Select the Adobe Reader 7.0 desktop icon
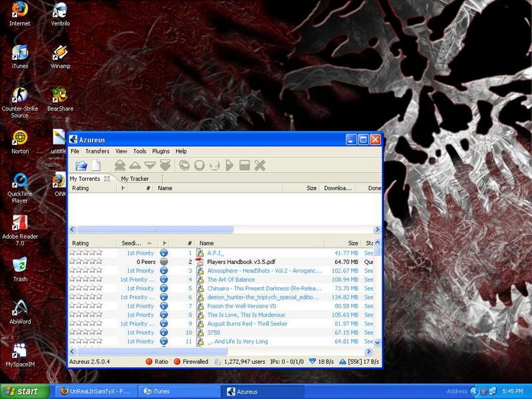This screenshot has height=399, width=532. (20, 231)
